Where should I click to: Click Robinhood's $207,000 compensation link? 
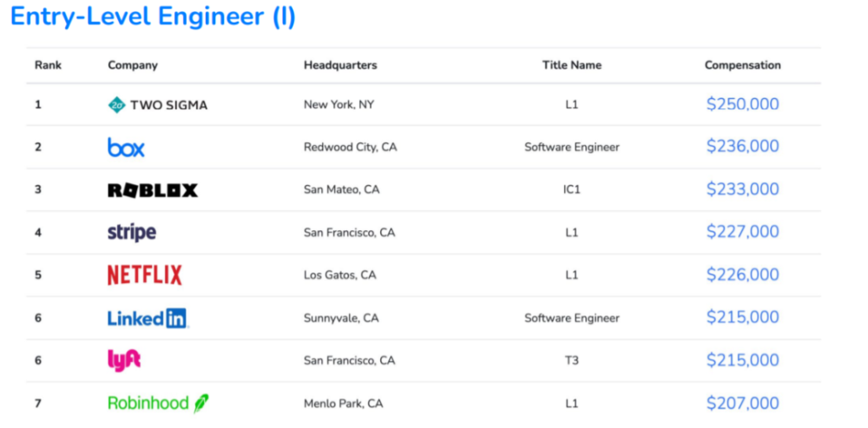pyautogui.click(x=742, y=403)
